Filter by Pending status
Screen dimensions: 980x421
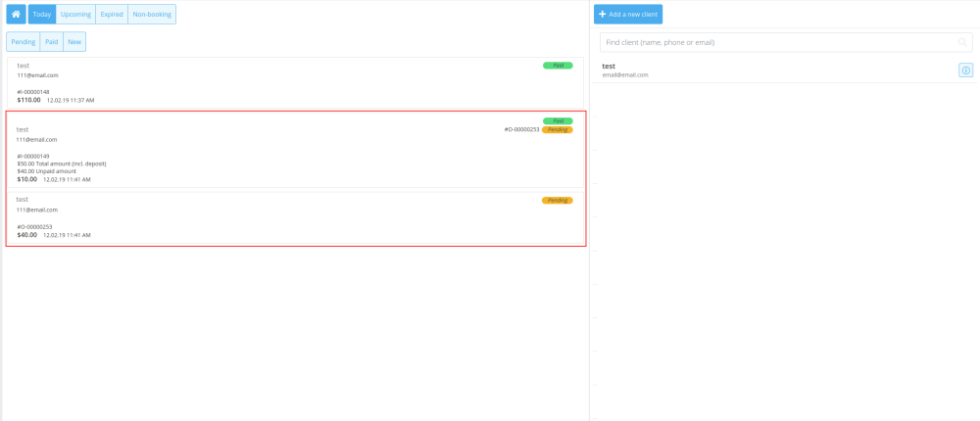tap(24, 42)
